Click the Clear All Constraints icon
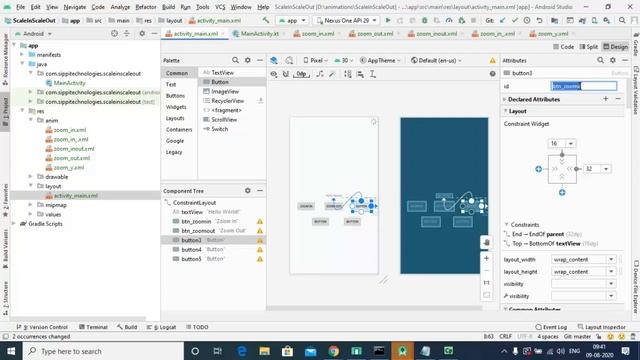The image size is (640, 360). click(x=320, y=74)
